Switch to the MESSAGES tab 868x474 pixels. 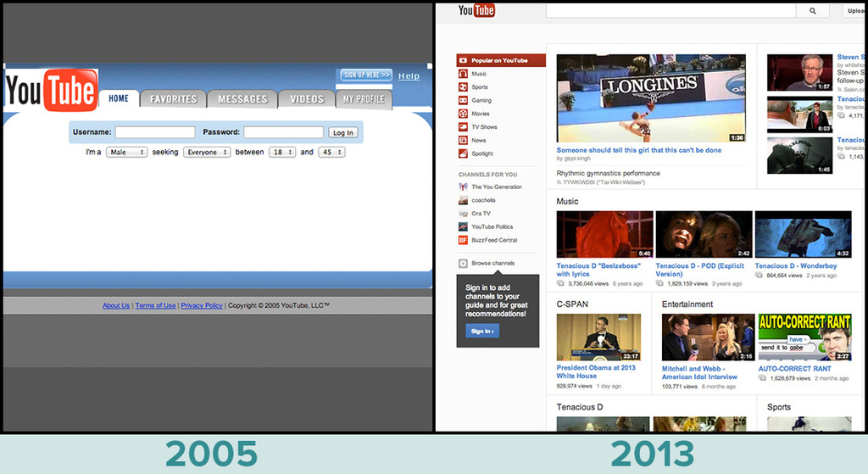pos(242,99)
